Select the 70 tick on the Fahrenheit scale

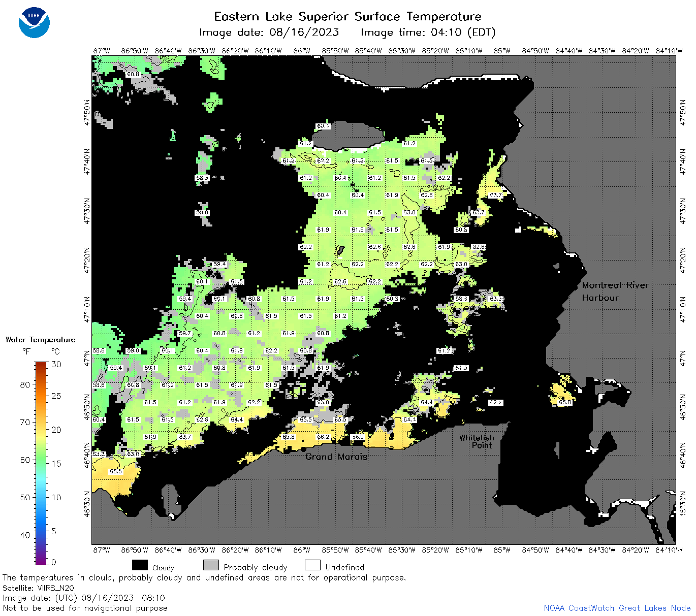click(25, 422)
